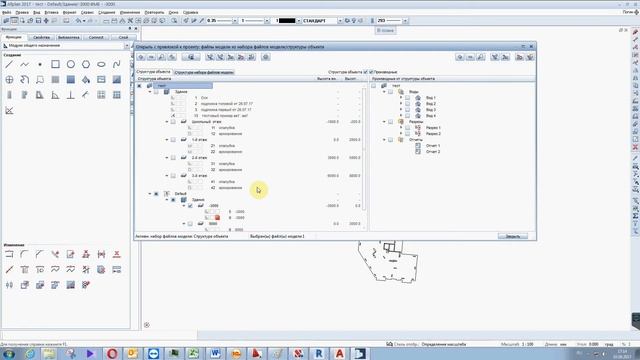The image size is (640, 360).
Task: Select the Ellipse tool
Action: pos(101,64)
